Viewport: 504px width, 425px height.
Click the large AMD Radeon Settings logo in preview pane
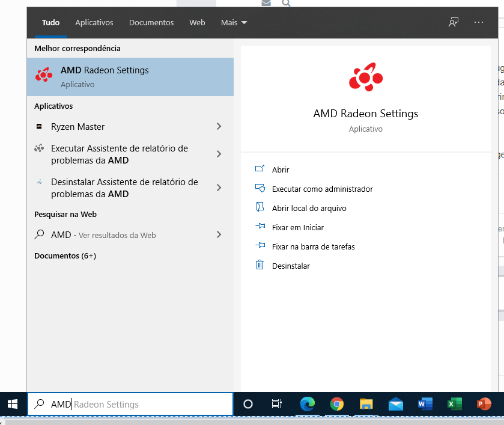tap(366, 77)
